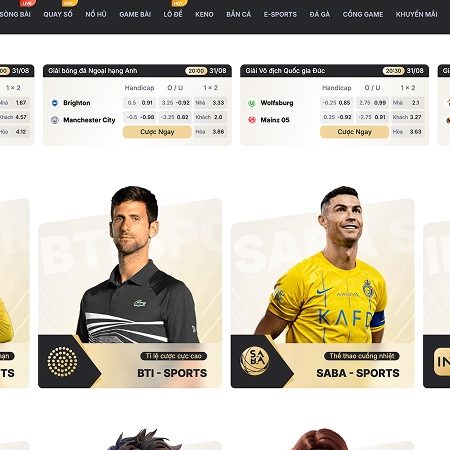450x450 pixels.
Task: Click the Manchester City team crest icon
Action: 55,120
